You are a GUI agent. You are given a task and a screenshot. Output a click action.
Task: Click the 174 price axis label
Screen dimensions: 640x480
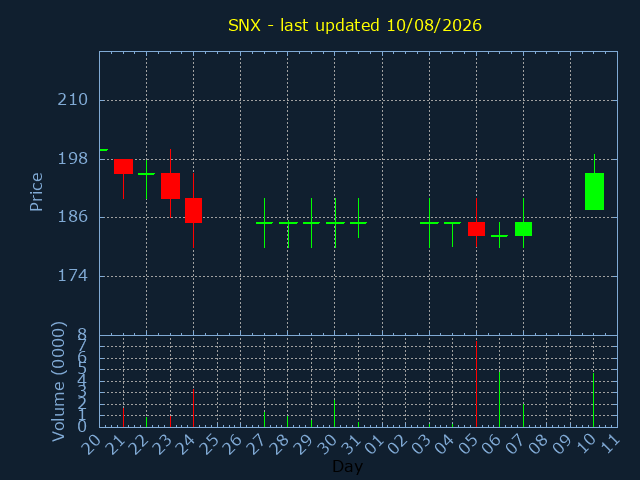[73, 276]
